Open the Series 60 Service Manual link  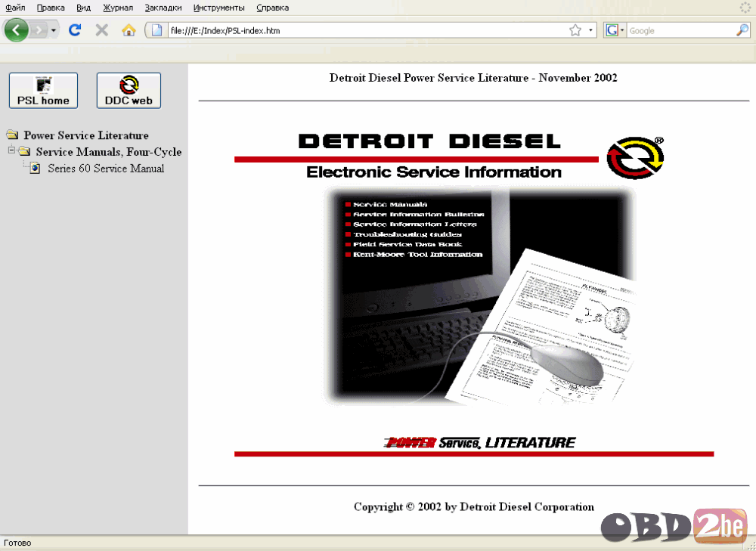(x=106, y=169)
